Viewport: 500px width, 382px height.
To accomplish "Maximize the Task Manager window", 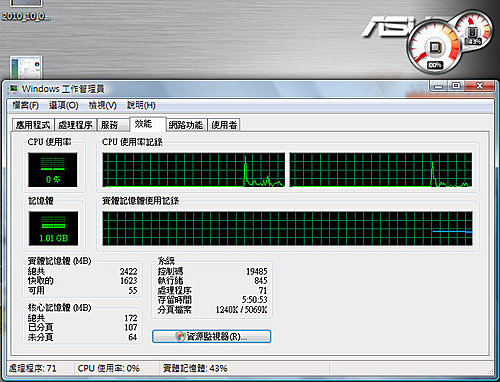I will [x=456, y=86].
